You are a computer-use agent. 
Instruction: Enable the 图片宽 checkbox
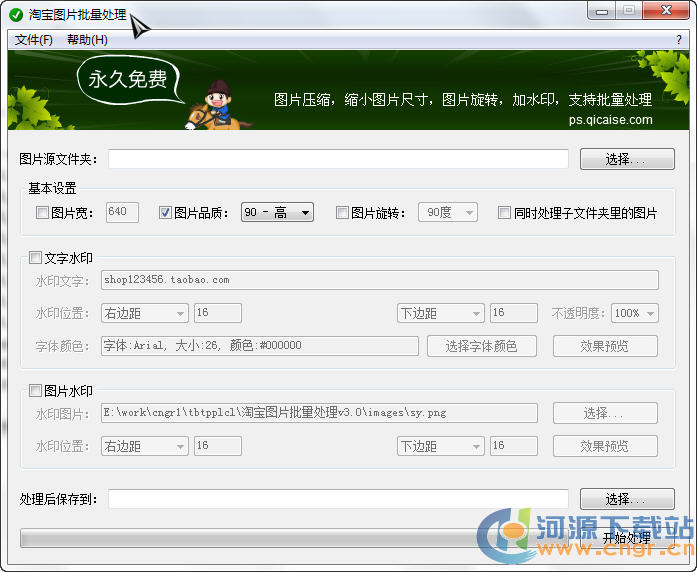pos(42,213)
